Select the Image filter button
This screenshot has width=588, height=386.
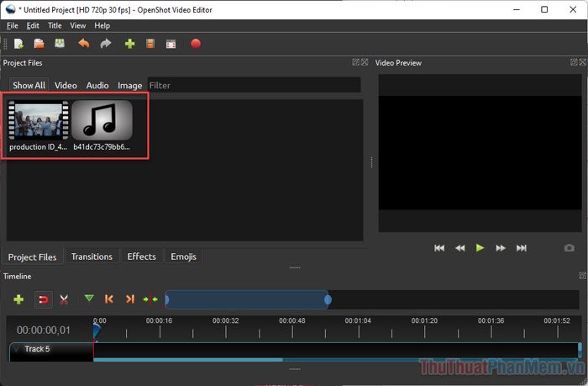tap(129, 85)
